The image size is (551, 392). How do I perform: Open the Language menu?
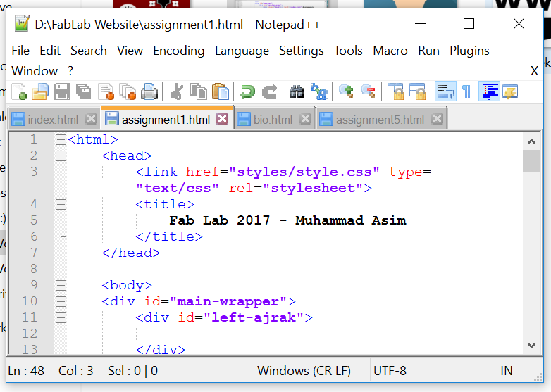coord(242,51)
